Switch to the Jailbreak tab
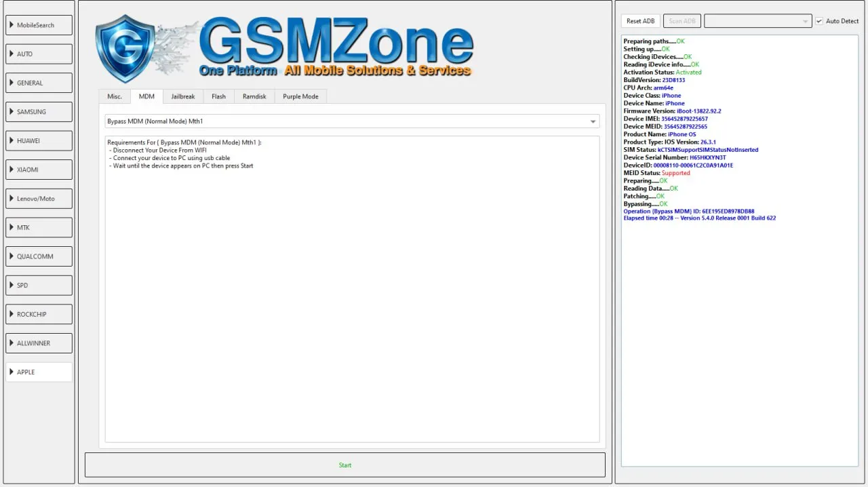 point(182,96)
